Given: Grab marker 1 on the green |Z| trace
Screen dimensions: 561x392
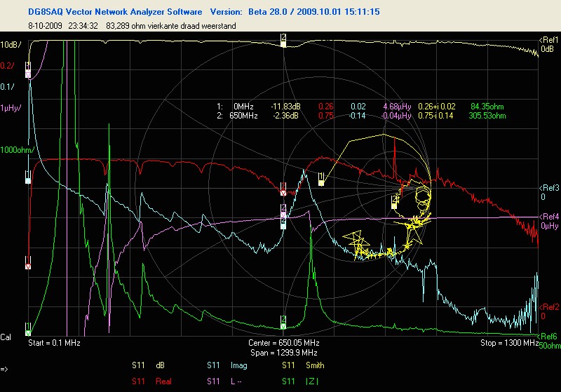Looking at the screenshot, I should click(28, 330).
